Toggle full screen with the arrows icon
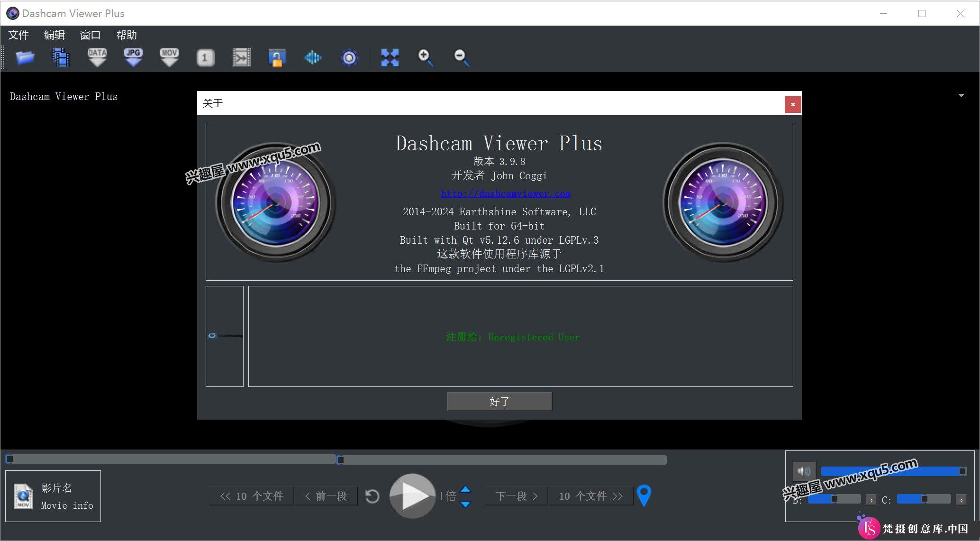 point(390,58)
